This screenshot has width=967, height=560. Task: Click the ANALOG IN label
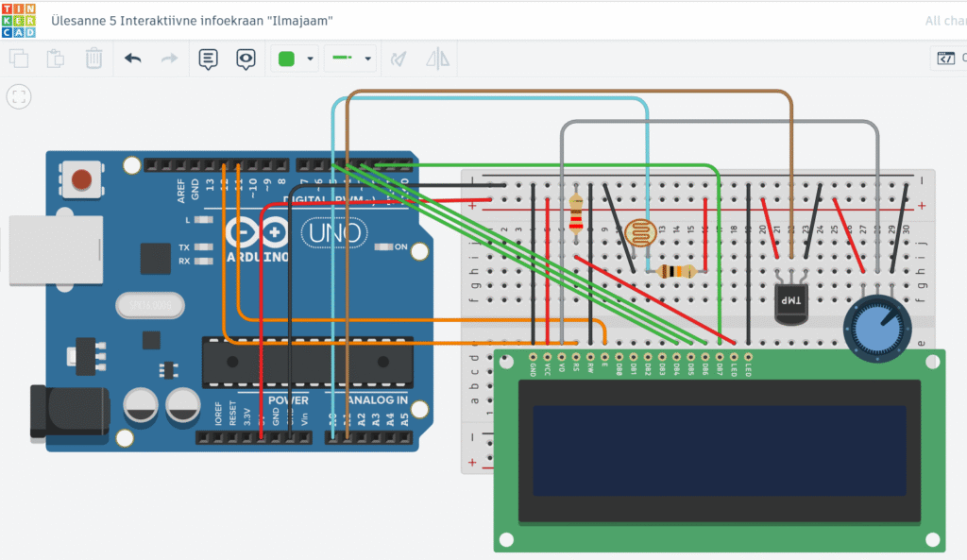pos(378,400)
